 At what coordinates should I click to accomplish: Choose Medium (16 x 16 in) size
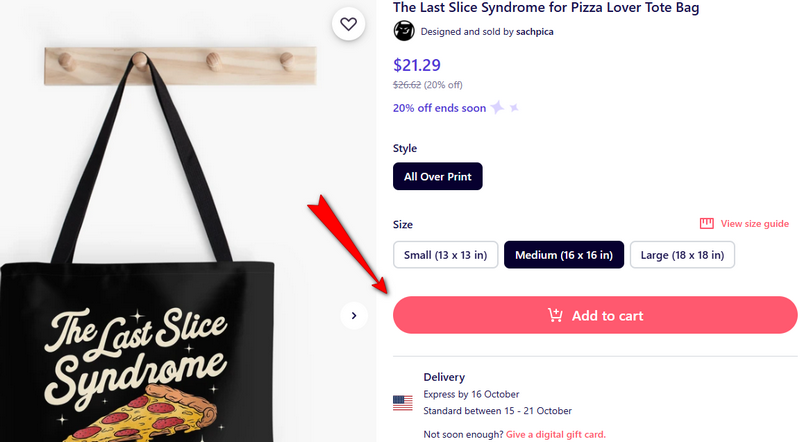click(564, 255)
